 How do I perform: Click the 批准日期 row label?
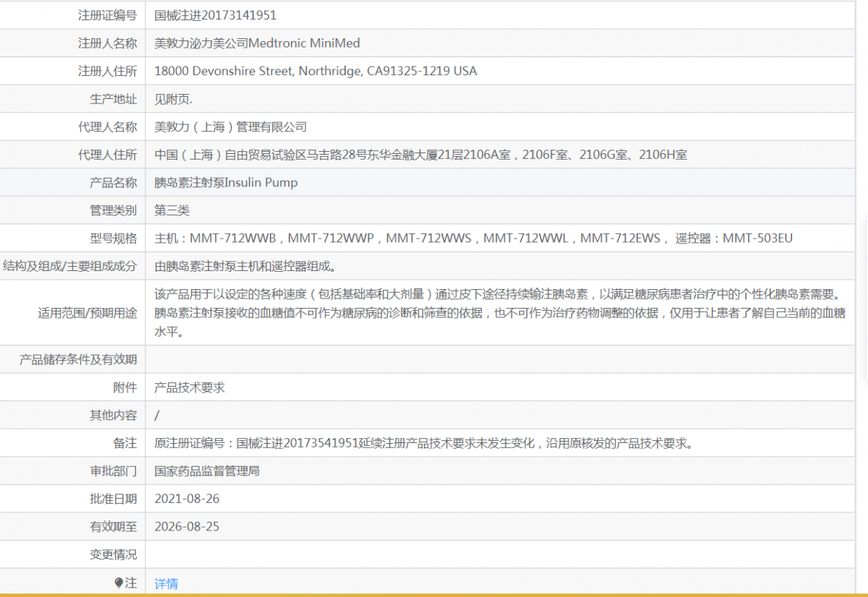click(x=113, y=499)
